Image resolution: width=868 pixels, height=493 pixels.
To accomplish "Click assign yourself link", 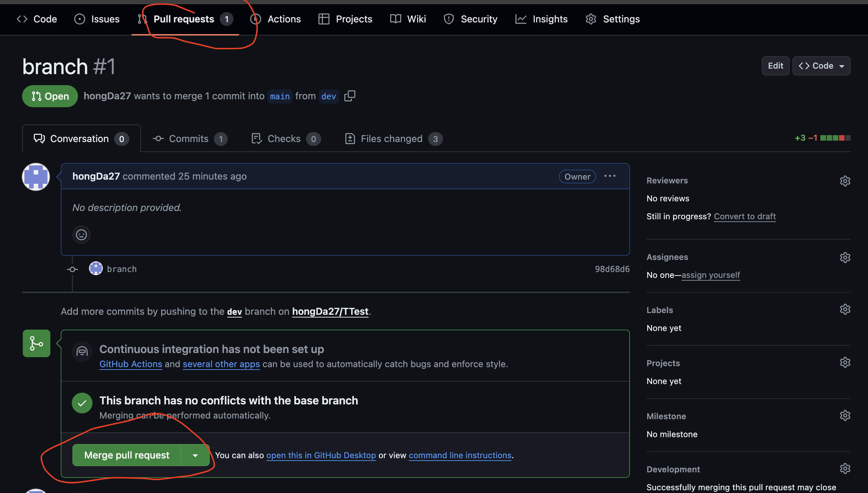I will click(x=711, y=275).
